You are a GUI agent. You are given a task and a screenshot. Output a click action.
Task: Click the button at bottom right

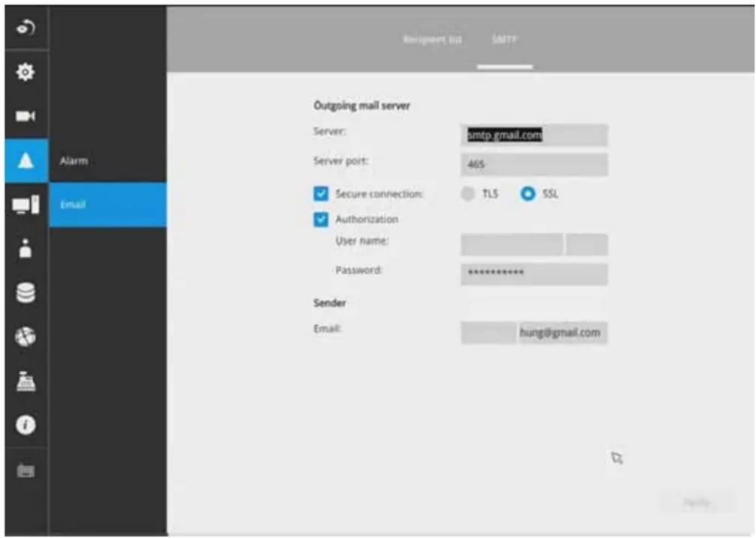[x=697, y=503]
